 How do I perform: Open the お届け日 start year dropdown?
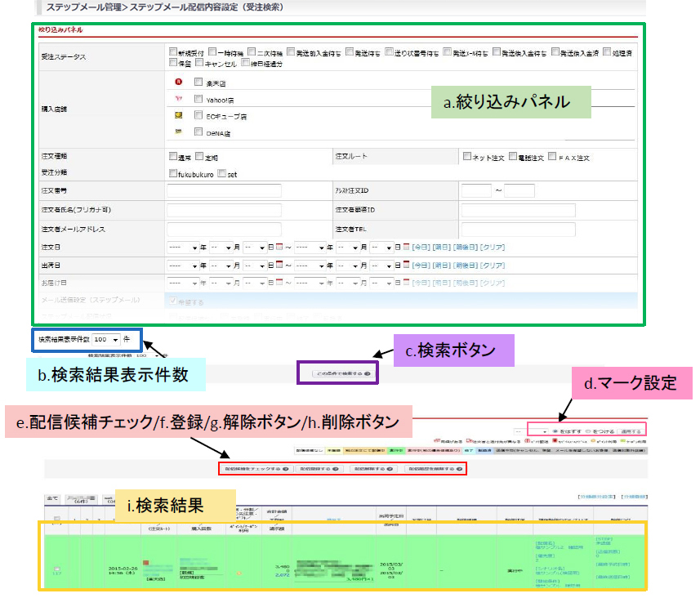(183, 283)
